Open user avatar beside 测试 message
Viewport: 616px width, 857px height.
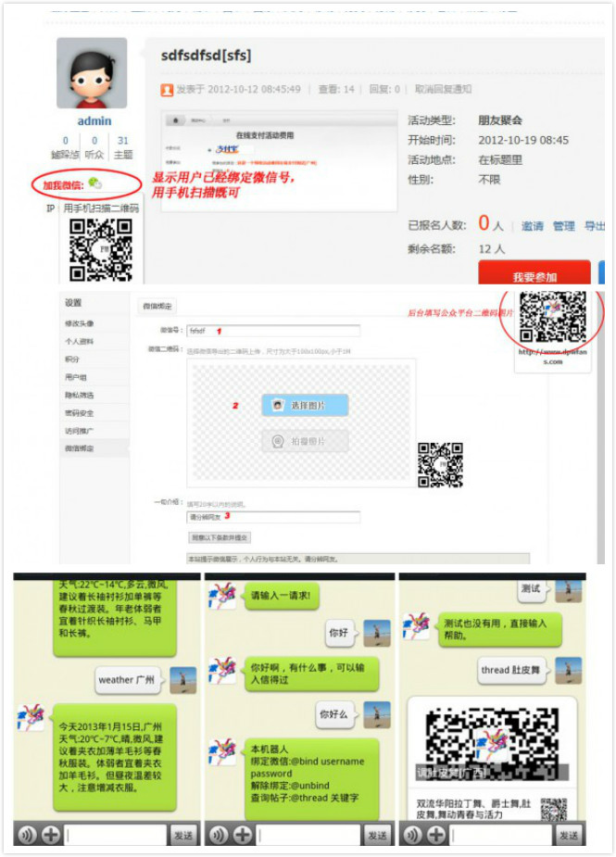[x=569, y=591]
